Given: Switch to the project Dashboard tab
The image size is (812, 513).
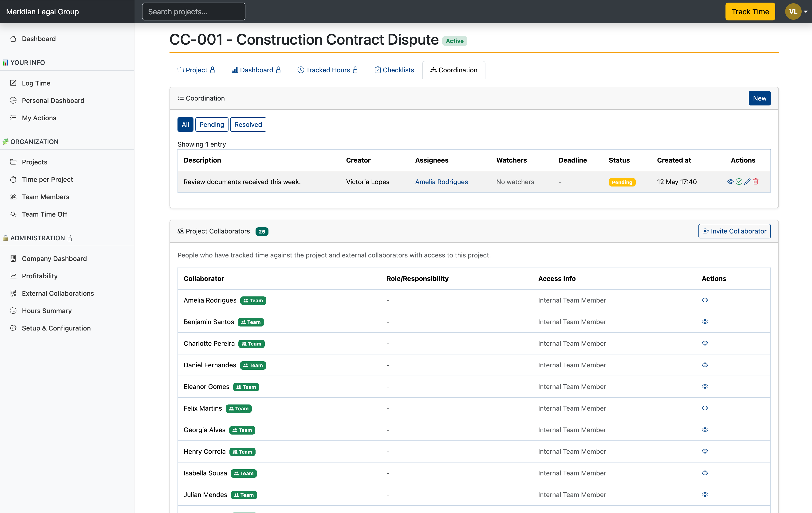Looking at the screenshot, I should coord(256,70).
